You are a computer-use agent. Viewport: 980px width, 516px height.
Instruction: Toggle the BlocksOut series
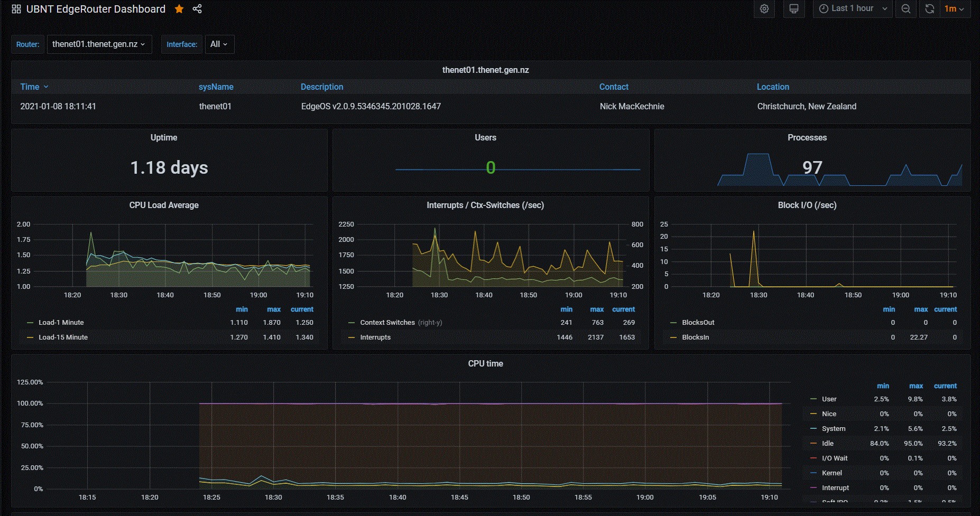[698, 323]
